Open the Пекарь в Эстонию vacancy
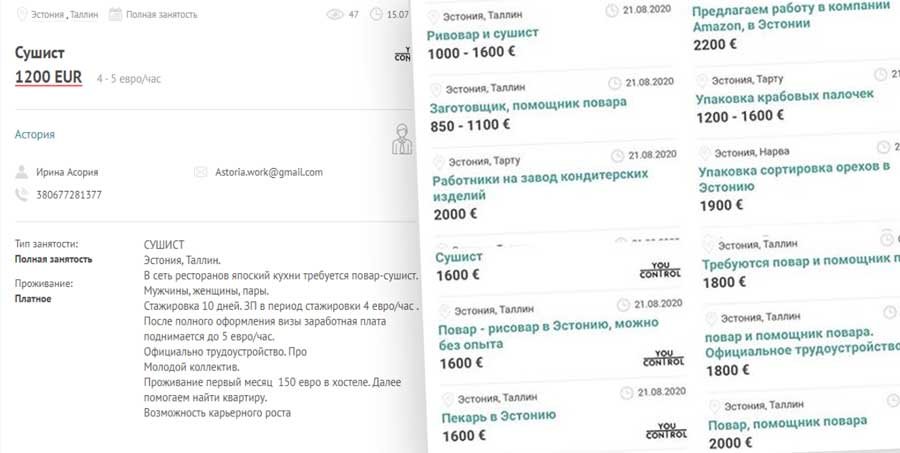The height and width of the screenshot is (453, 900). pos(498,416)
